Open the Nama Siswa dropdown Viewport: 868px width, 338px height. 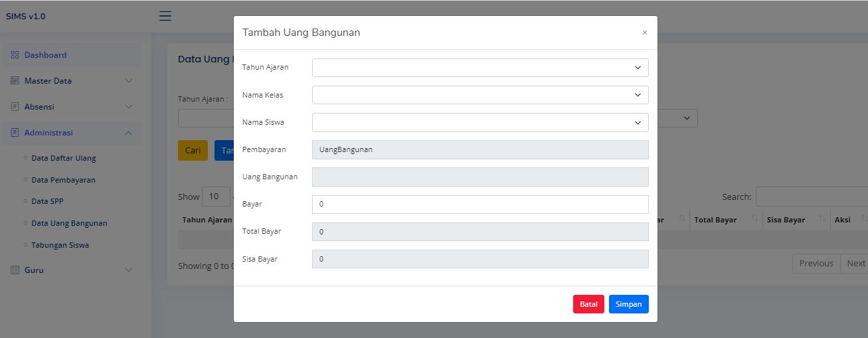tap(480, 122)
